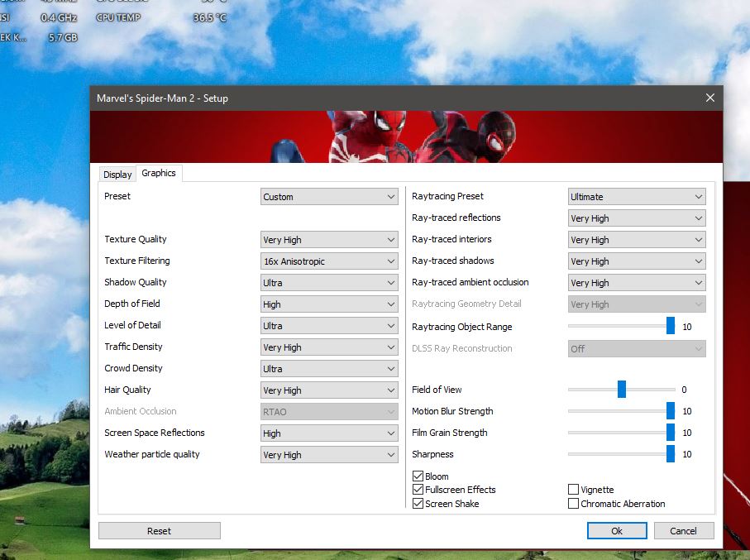Switch to the Display tab

[117, 175]
